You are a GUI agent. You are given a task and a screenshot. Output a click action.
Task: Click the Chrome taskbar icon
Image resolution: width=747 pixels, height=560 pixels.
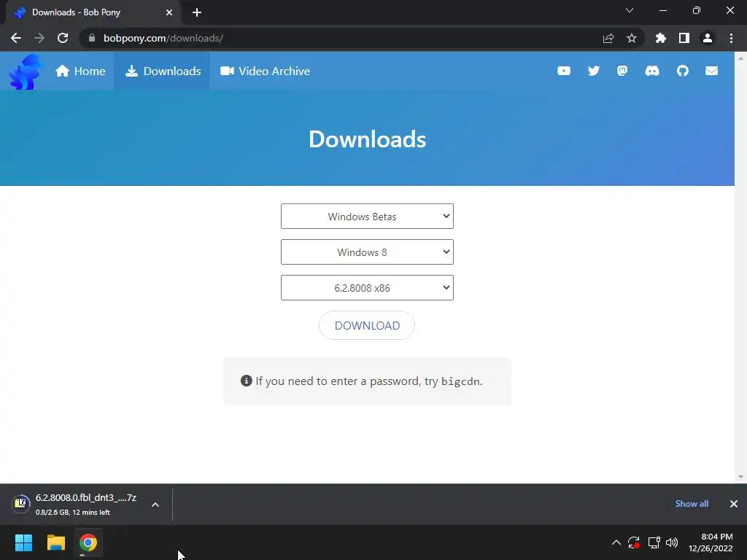click(88, 542)
